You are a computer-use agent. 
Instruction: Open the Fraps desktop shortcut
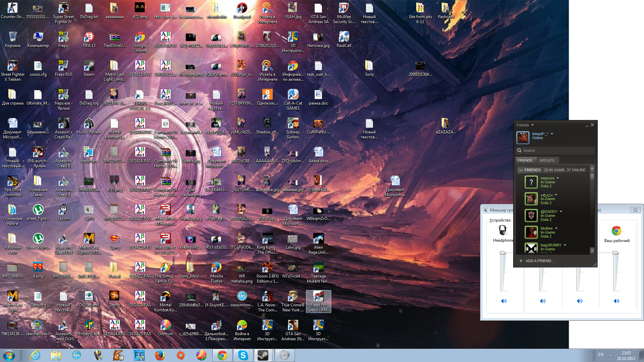tap(63, 38)
